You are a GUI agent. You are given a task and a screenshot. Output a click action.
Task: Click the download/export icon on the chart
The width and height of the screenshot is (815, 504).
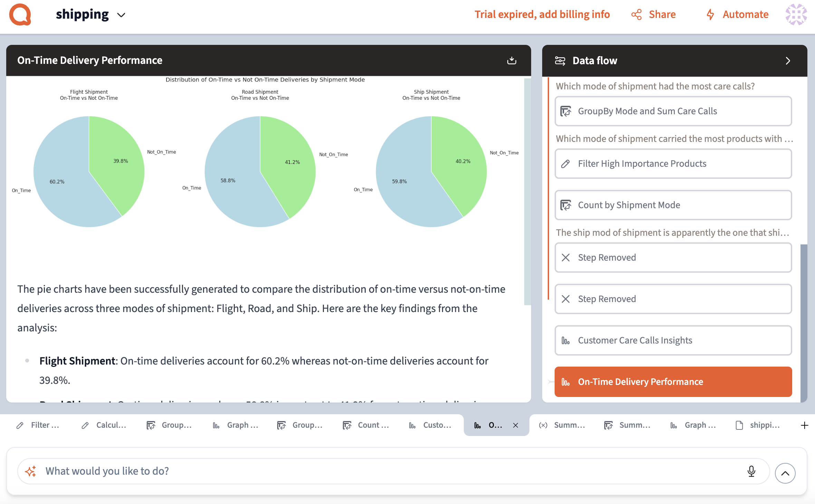click(x=510, y=60)
